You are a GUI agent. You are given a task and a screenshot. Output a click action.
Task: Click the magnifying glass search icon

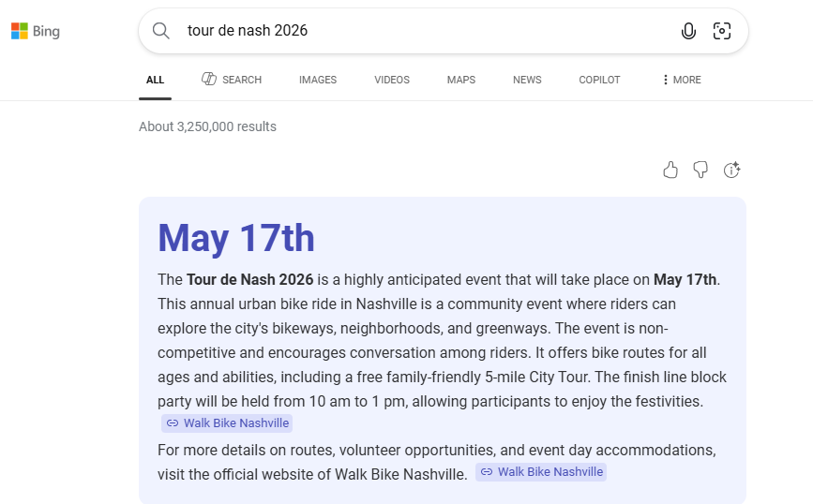tap(161, 31)
